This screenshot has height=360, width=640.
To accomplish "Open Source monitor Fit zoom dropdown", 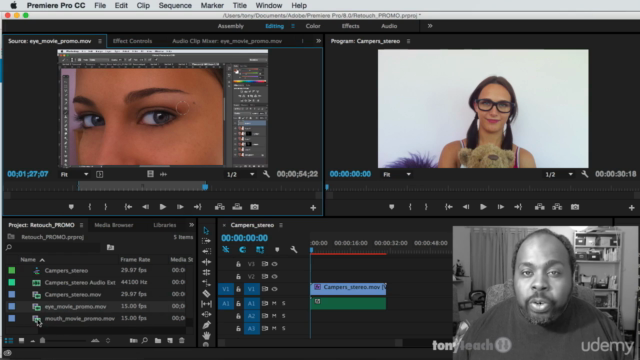I will click(75, 174).
